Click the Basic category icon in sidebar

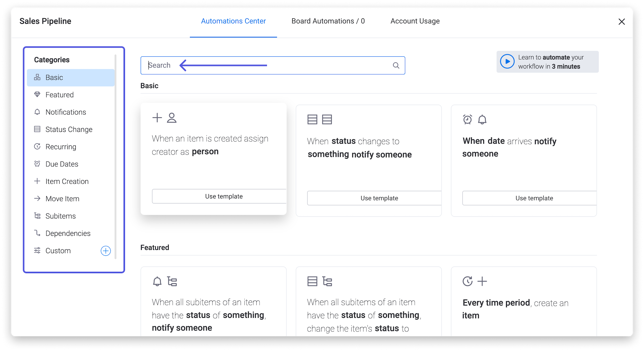click(x=39, y=77)
